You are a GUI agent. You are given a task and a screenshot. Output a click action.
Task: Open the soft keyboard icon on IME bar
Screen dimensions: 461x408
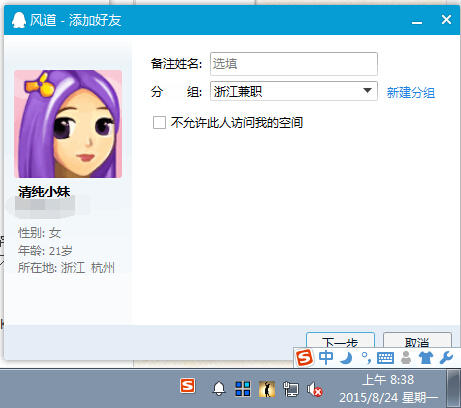385,358
